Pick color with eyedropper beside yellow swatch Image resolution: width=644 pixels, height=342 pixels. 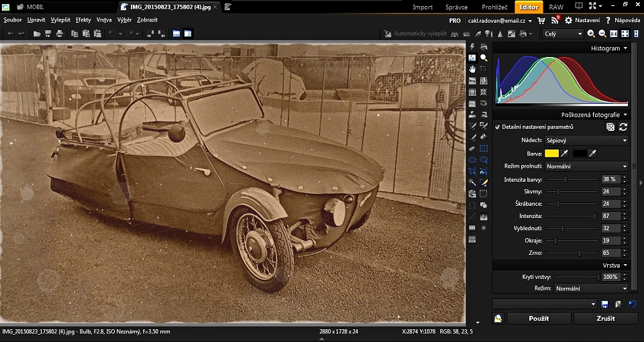[x=564, y=154]
